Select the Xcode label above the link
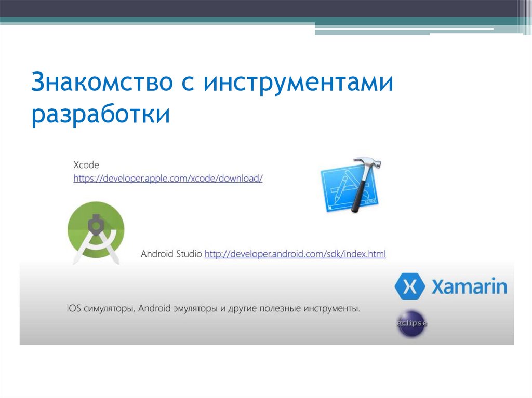The image size is (532, 398). (x=86, y=165)
